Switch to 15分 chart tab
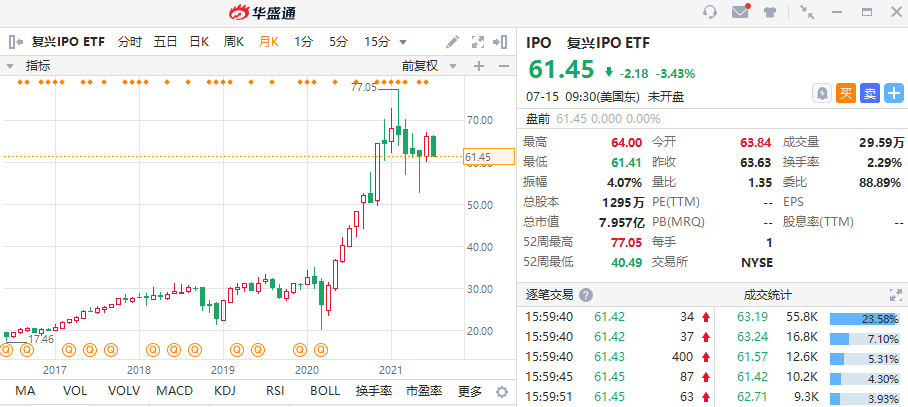The image size is (908, 407). click(377, 42)
